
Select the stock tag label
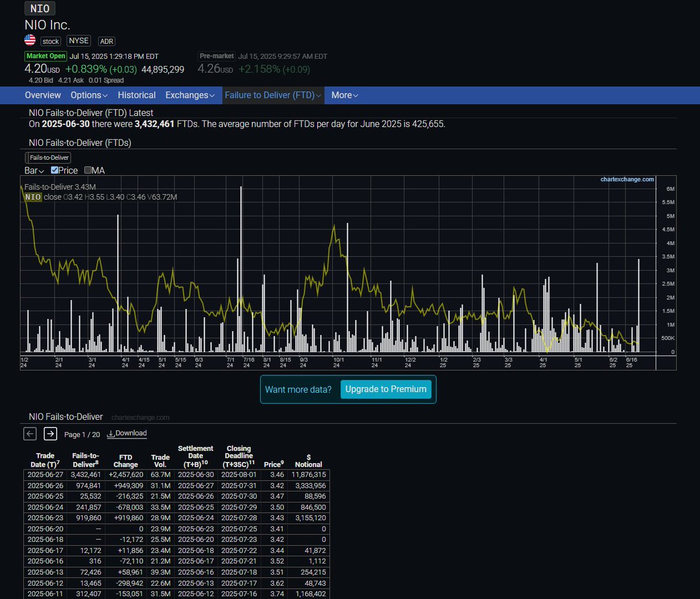(x=50, y=41)
